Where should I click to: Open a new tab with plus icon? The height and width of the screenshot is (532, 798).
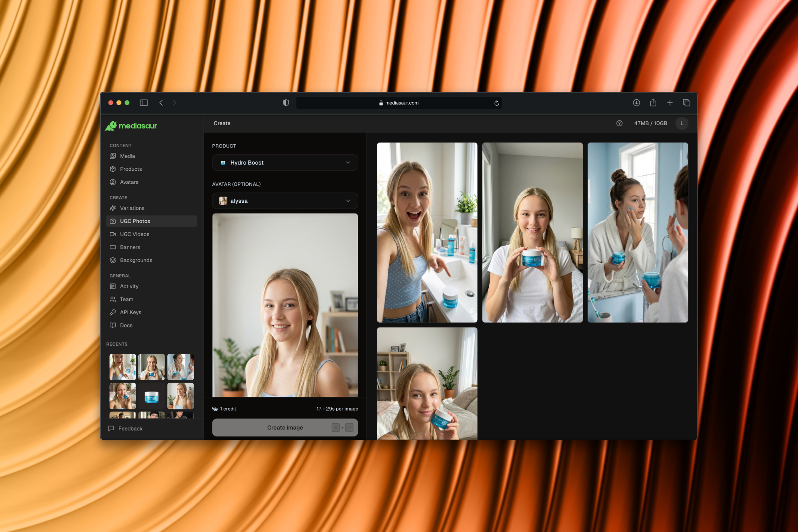tap(670, 103)
